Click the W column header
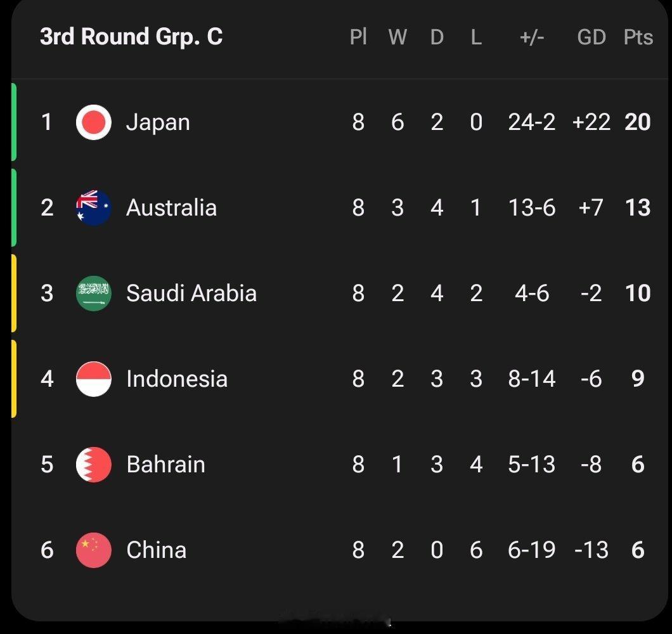This screenshot has width=672, height=634. (x=397, y=37)
